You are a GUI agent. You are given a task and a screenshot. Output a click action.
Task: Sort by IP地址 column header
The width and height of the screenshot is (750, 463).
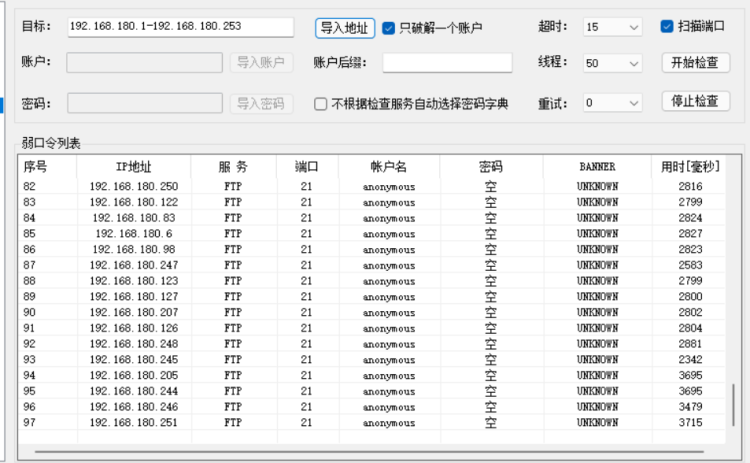point(133,167)
